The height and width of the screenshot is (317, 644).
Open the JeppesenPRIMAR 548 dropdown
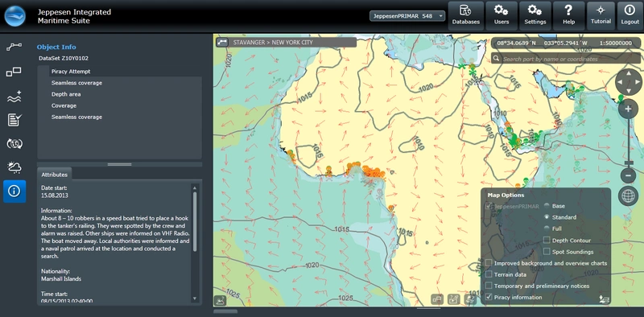click(x=407, y=16)
